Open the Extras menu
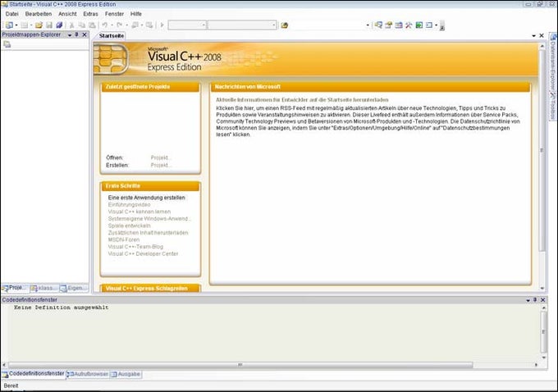558x392 pixels. [x=90, y=14]
